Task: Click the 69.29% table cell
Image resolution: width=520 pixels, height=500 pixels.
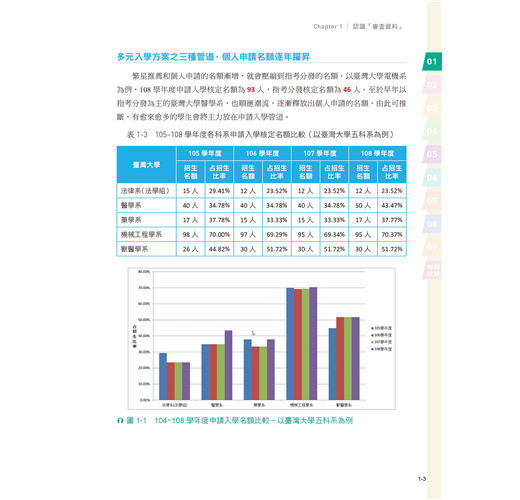Action: coord(277,235)
